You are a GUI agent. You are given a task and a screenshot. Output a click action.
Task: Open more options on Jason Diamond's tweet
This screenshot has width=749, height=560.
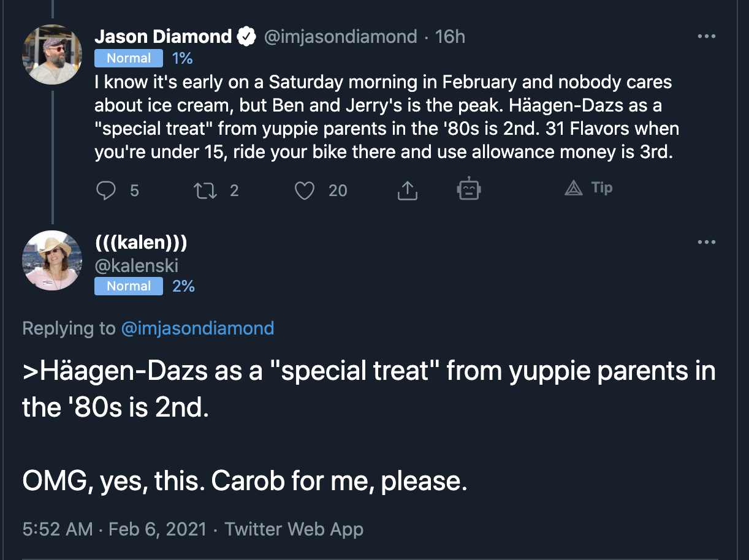[706, 37]
